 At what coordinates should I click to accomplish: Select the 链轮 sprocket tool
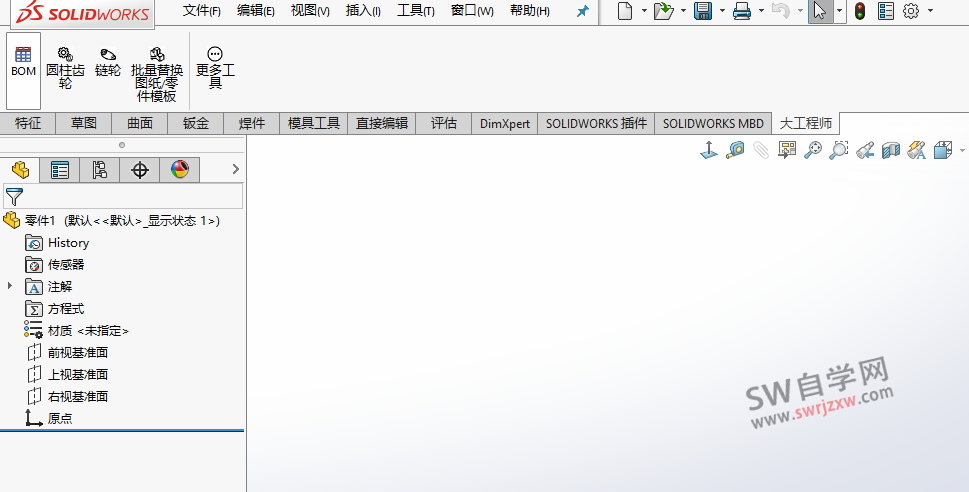click(x=108, y=62)
